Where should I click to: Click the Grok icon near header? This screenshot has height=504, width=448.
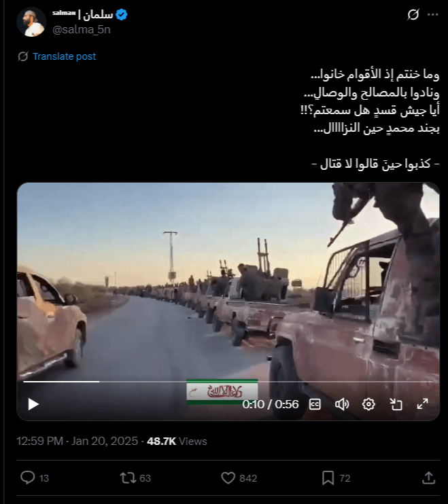pos(413,14)
